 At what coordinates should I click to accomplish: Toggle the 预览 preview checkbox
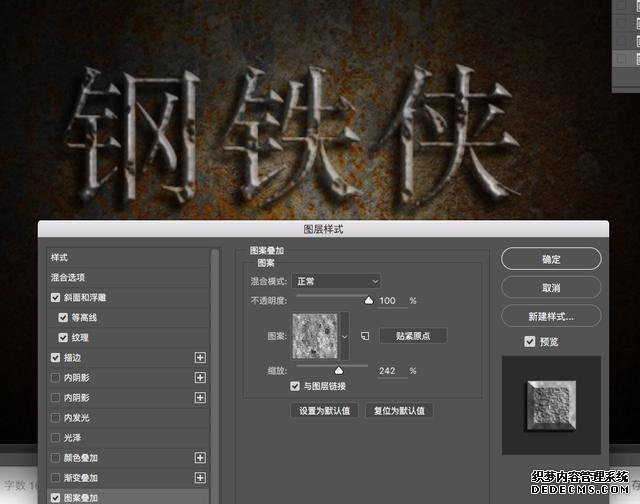pos(529,342)
